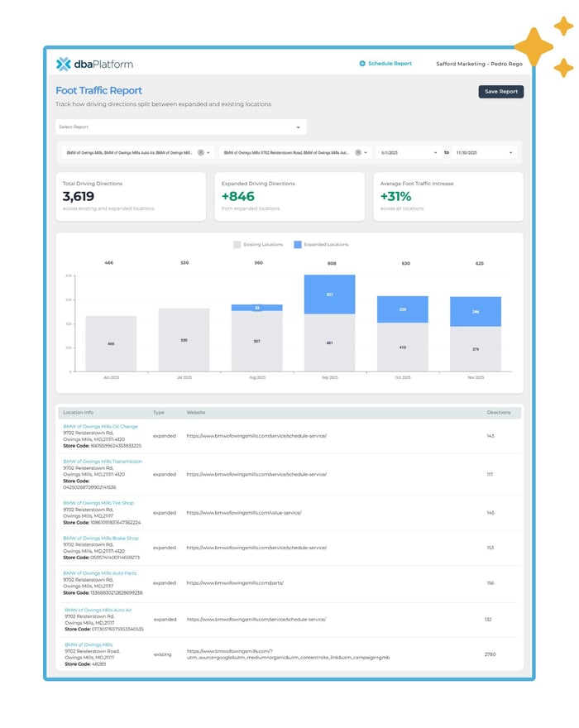Open BMW of Owings Mills Oil Change link

[100, 427]
